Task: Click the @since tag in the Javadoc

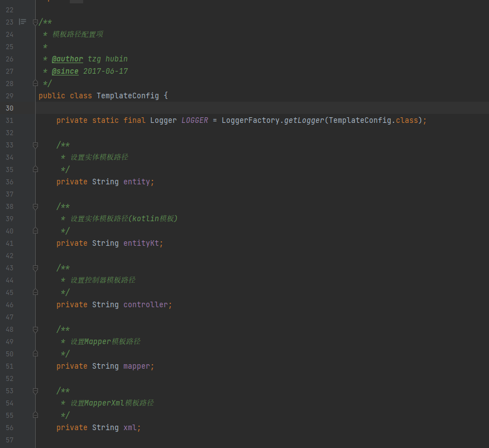Action: click(x=65, y=71)
